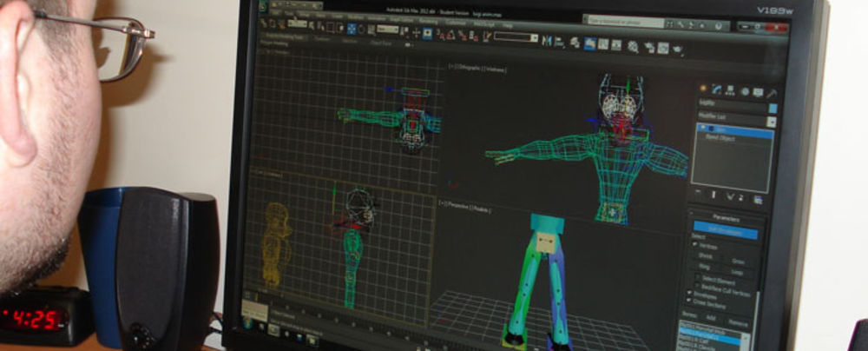Toggle the Graphite Modeling Tools ribbon button
This screenshot has width=868, height=351.
590,43
